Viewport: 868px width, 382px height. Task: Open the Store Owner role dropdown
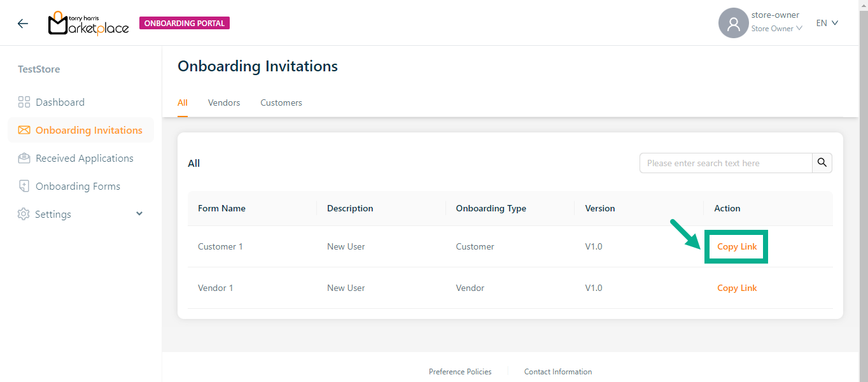(x=776, y=29)
